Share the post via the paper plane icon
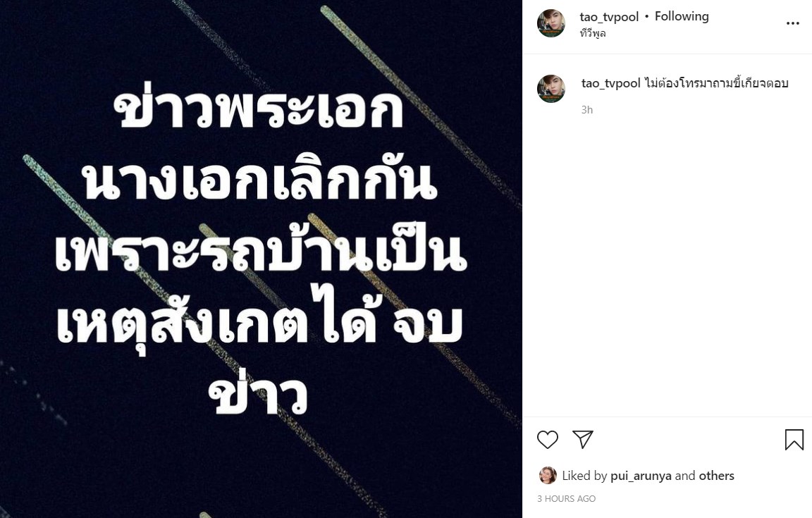This screenshot has width=812, height=518. 583,439
